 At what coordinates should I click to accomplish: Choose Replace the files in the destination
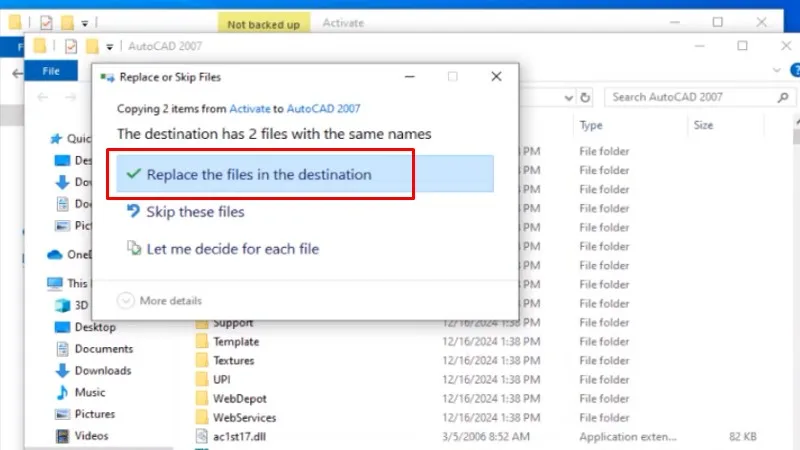[x=258, y=175]
